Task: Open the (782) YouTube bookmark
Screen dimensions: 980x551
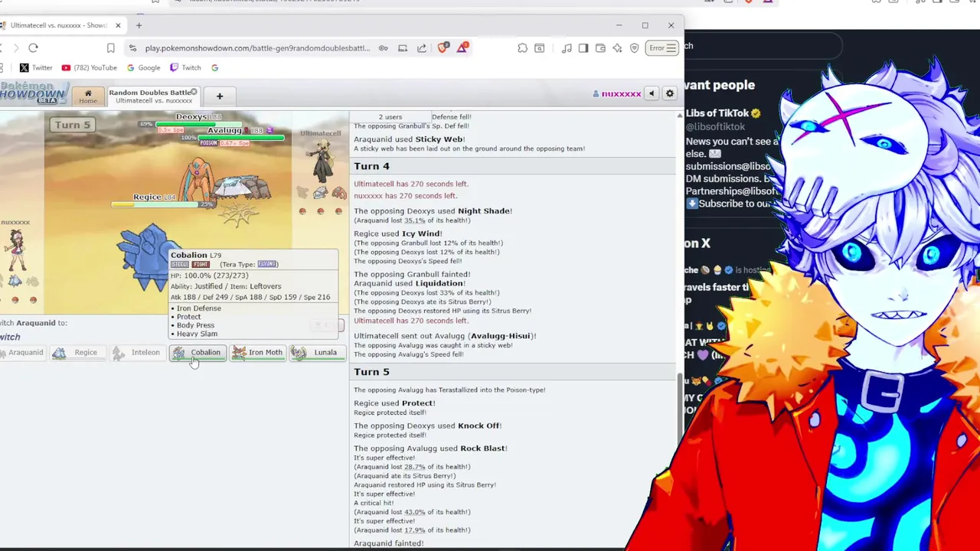Action: [x=89, y=68]
